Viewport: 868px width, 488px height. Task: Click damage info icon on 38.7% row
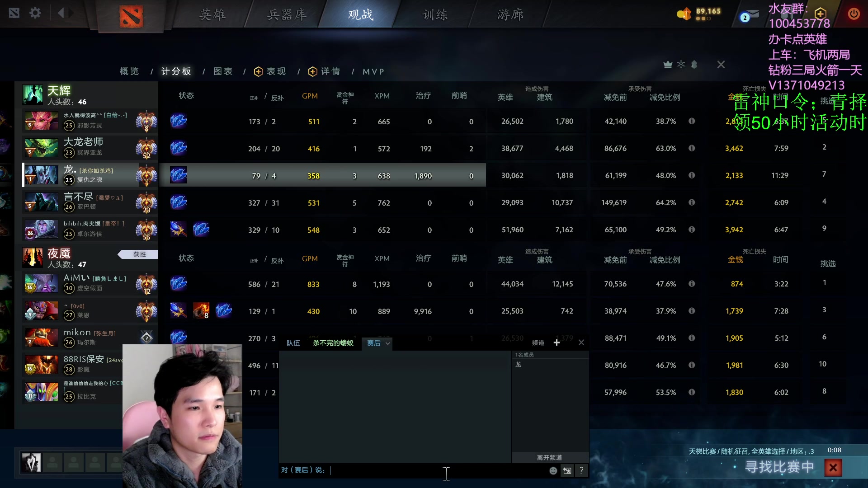pos(692,121)
